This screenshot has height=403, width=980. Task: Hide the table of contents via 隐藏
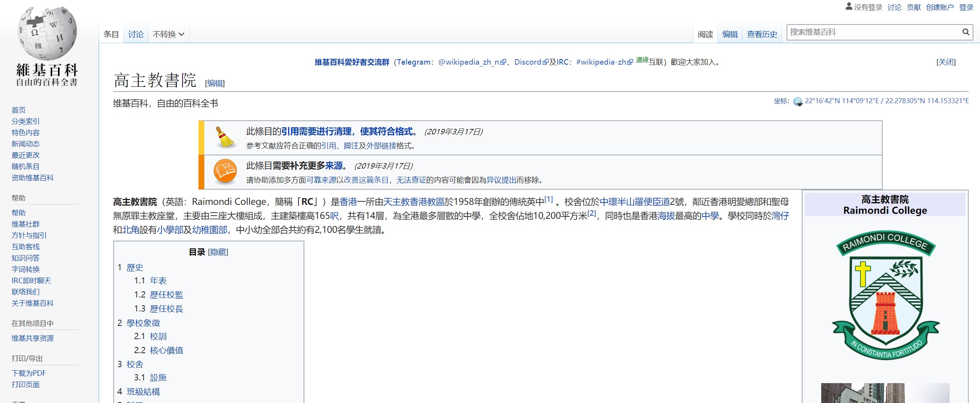click(218, 252)
